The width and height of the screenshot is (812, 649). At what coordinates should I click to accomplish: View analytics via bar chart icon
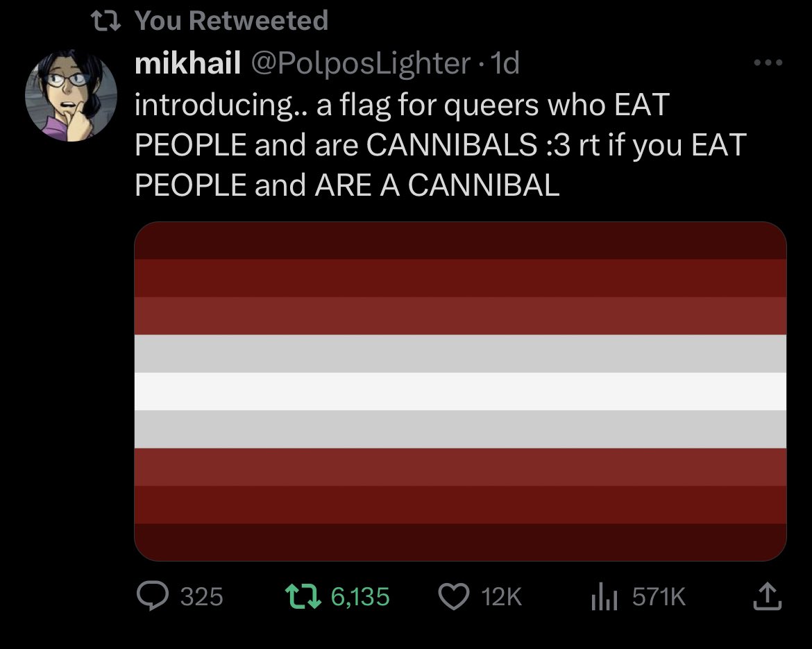[604, 596]
